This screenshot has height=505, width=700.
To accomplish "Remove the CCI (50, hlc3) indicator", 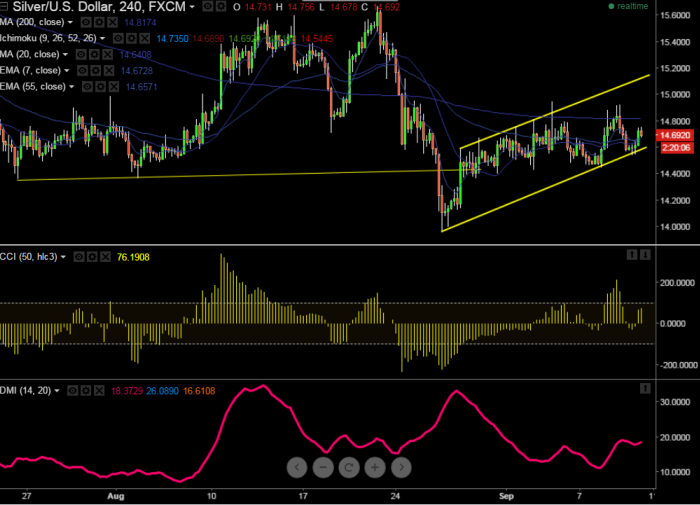I will pos(105,257).
